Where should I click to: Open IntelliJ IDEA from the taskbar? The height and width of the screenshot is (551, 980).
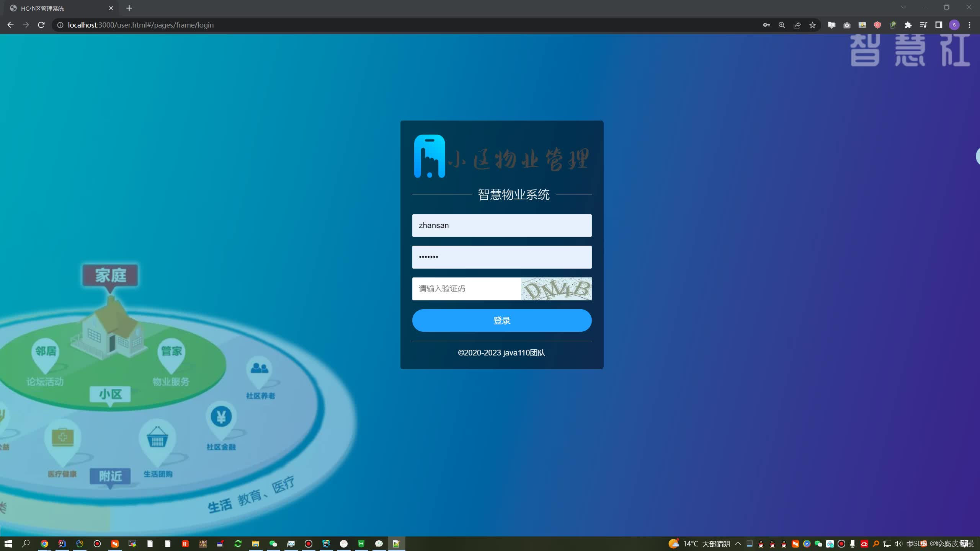62,544
